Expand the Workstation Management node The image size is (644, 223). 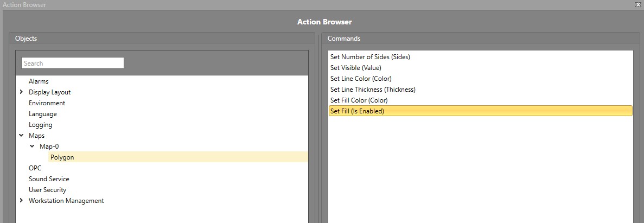click(x=21, y=201)
